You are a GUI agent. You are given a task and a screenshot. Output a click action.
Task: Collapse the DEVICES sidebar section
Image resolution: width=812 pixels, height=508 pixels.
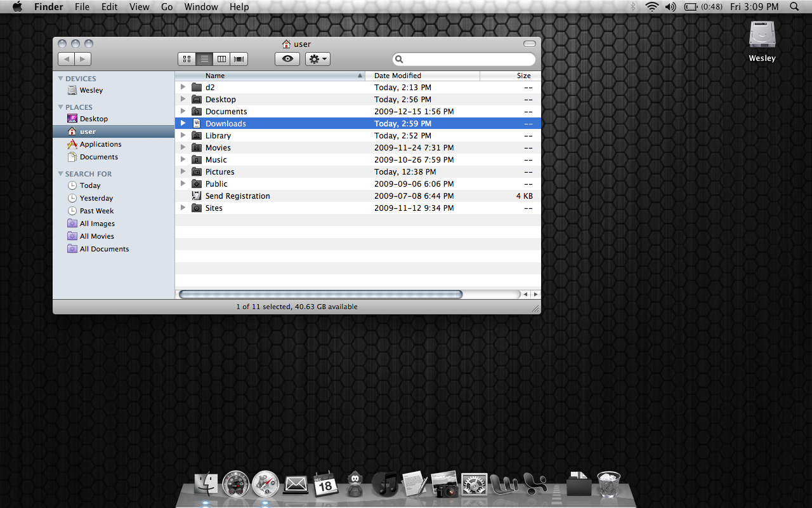(x=61, y=79)
